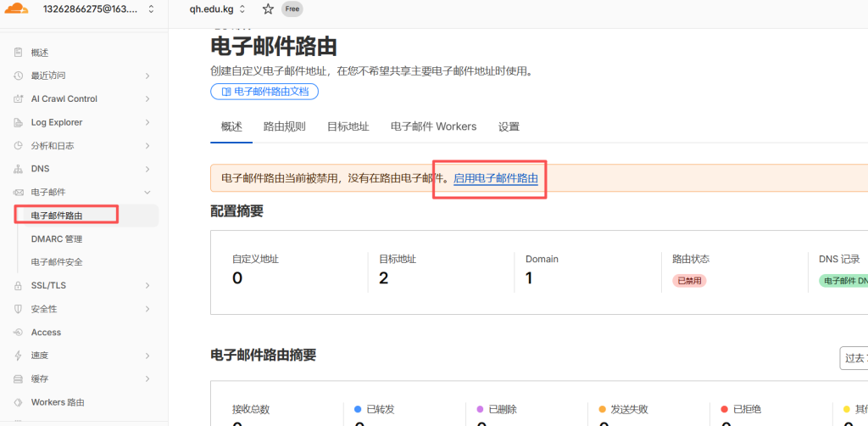Open the 过去 time range dropdown
Viewport: 868px width, 426px height.
coord(852,359)
